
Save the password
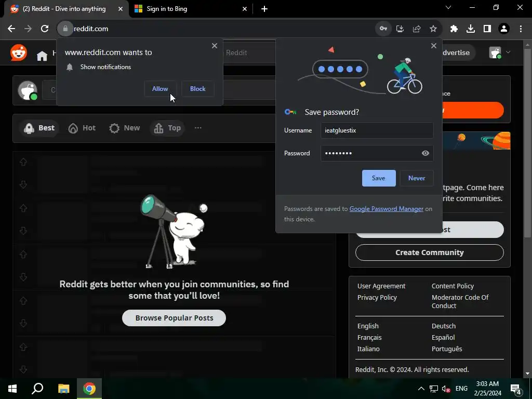379,178
